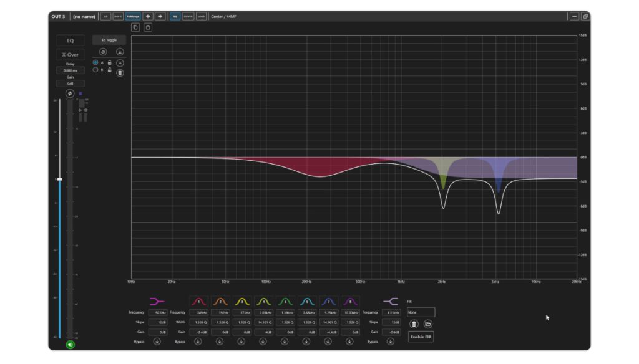Select the magenta high-pass filter icon
This screenshot has width=639, height=364.
tap(157, 301)
